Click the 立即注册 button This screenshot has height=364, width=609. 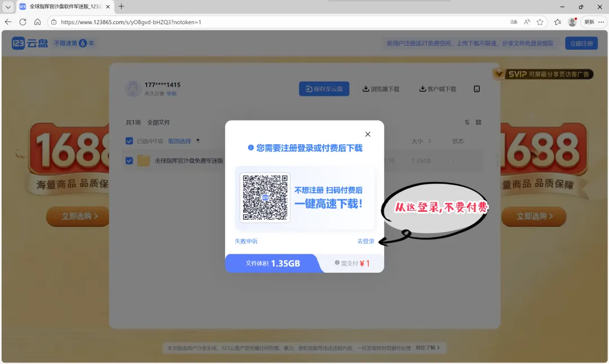coord(581,43)
